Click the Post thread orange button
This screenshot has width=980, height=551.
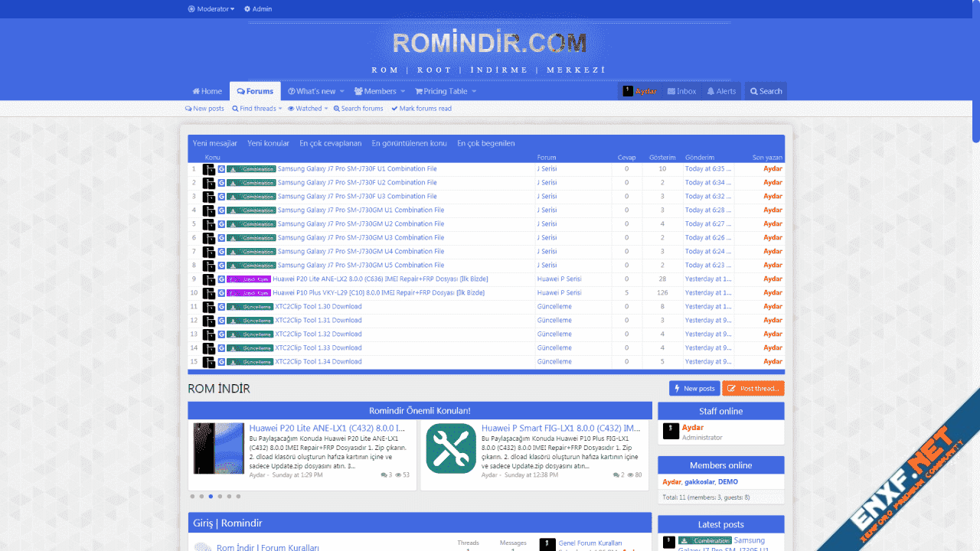coord(753,389)
